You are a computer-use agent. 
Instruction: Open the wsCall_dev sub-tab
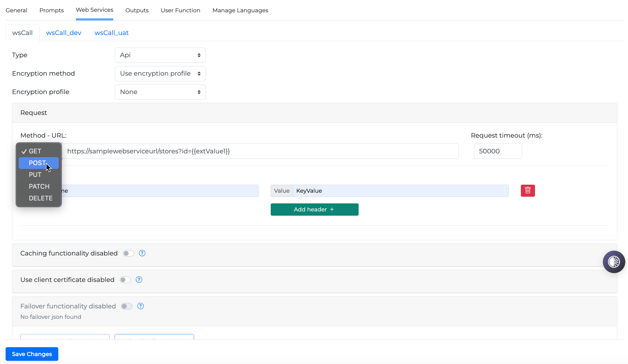pos(64,33)
